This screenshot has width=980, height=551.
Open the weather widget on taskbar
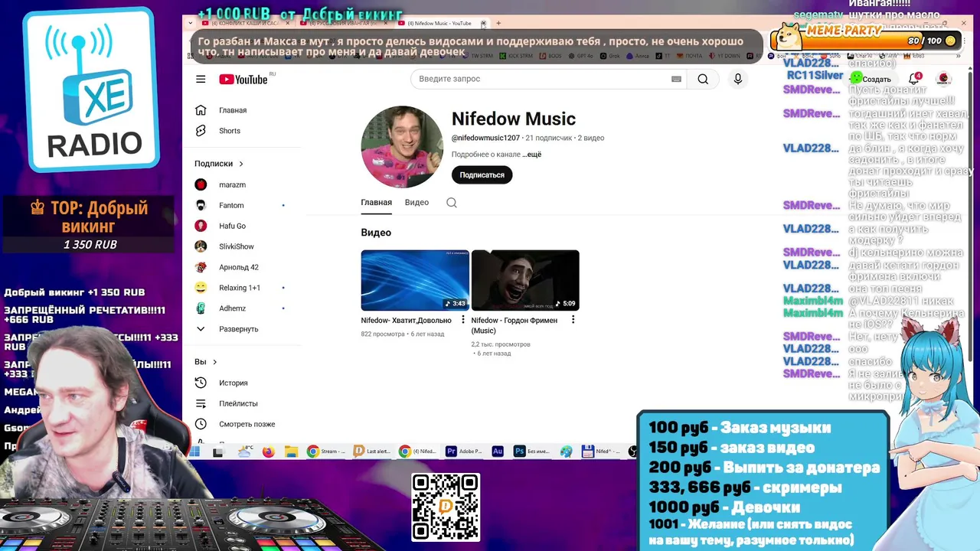(245, 451)
